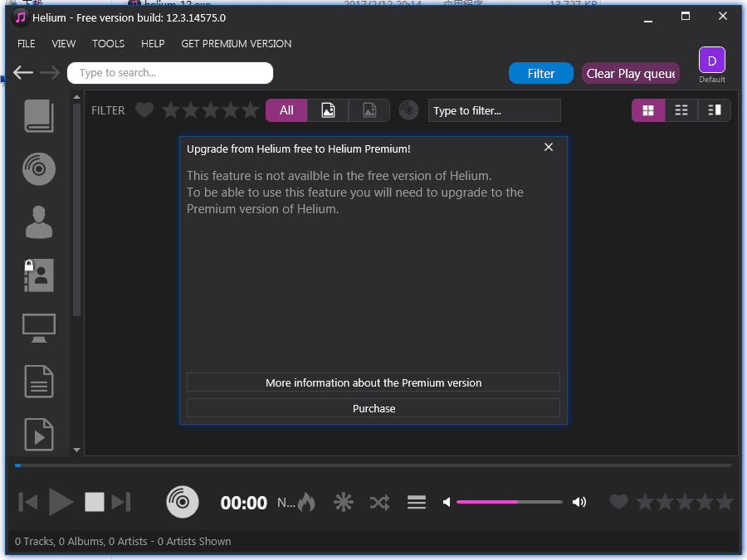The image size is (747, 560).
Task: Open the VIEW menu
Action: (x=63, y=44)
